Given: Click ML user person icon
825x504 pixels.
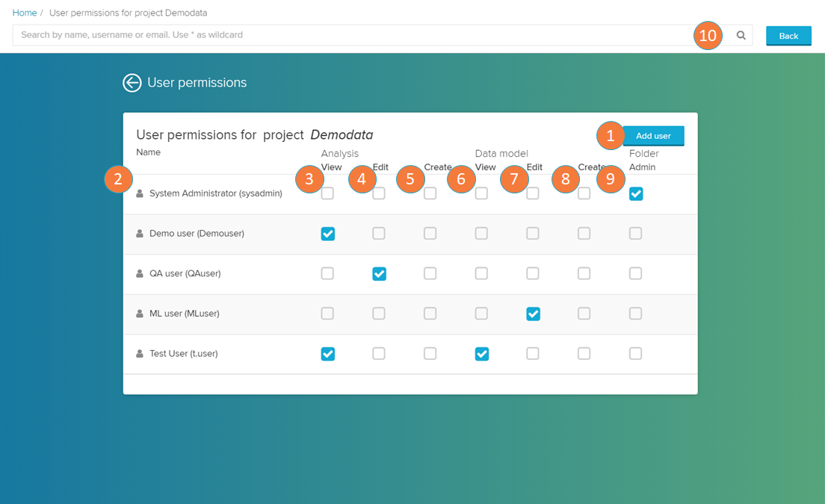Looking at the screenshot, I should pyautogui.click(x=140, y=314).
